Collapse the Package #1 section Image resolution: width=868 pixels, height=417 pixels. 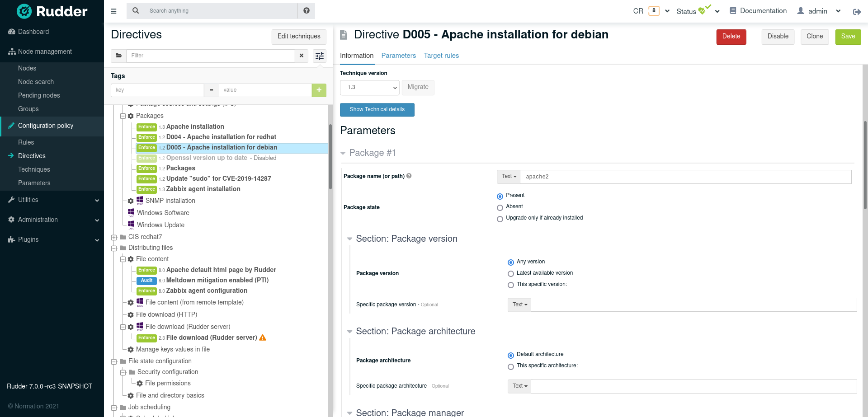(343, 153)
